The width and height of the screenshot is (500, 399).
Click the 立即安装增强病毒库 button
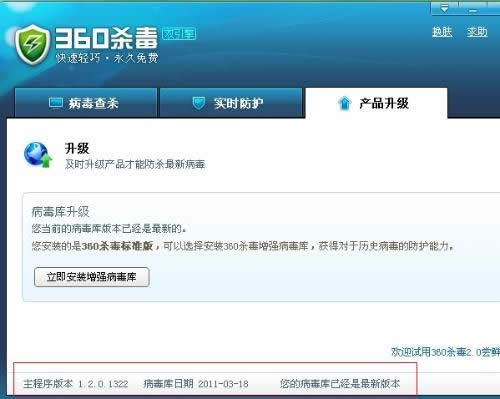[92, 277]
